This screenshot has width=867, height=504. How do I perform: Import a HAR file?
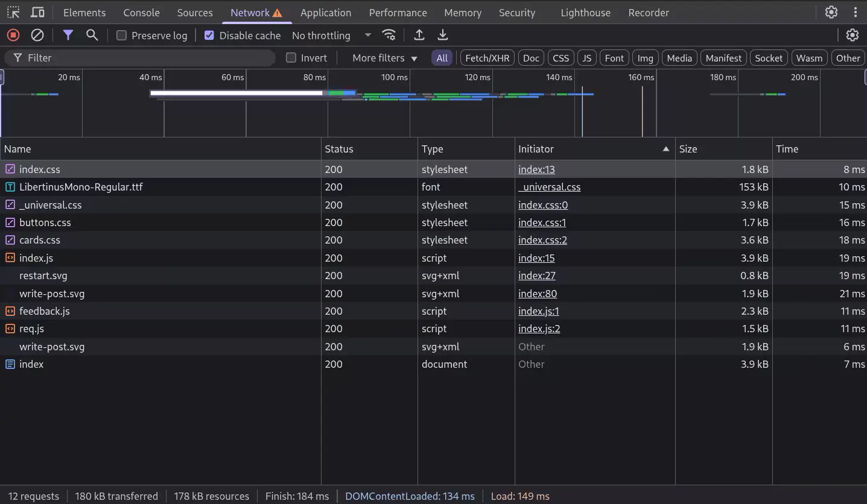(x=419, y=35)
